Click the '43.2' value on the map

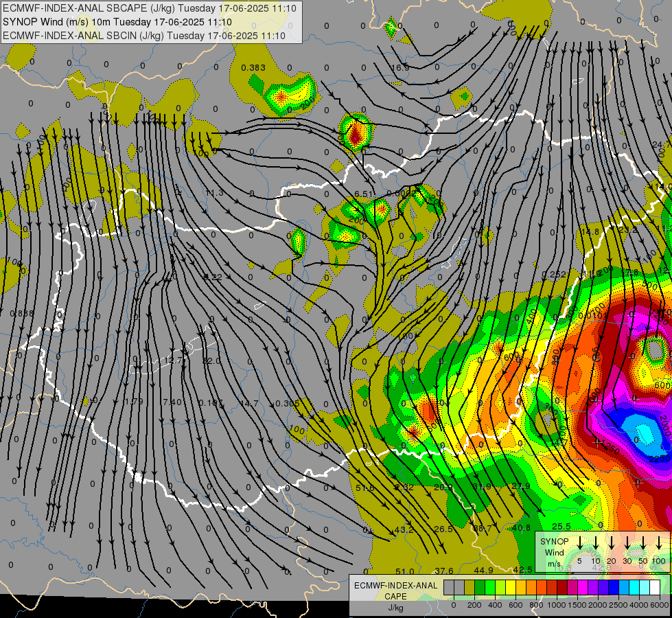pos(404,529)
